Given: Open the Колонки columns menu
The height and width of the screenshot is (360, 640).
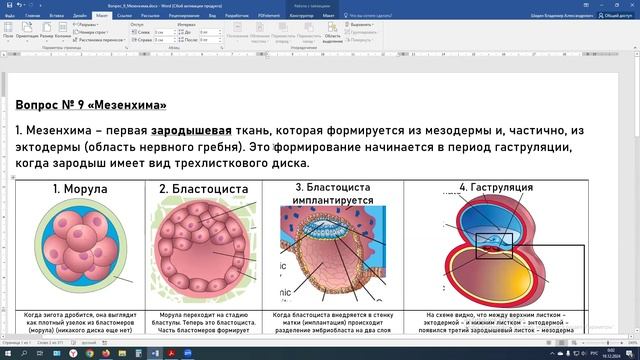Looking at the screenshot, I should tap(63, 31).
